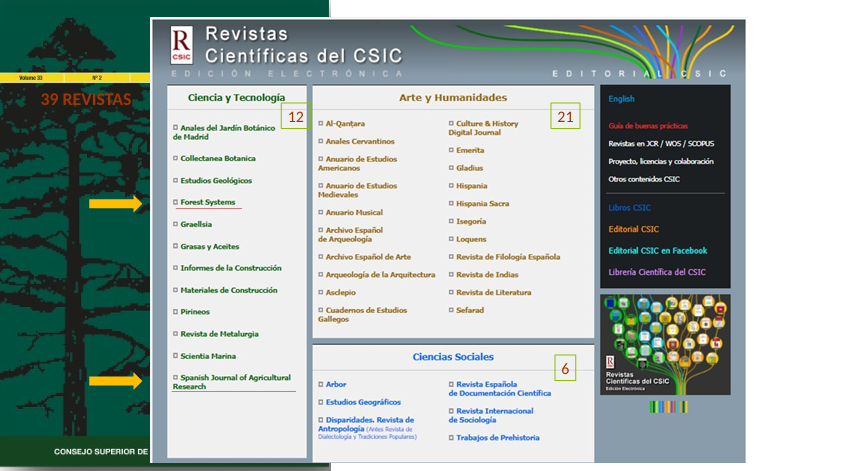Image resolution: width=851 pixels, height=471 pixels.
Task: Open Anuario de Estudios Americanos
Action: coord(358,163)
